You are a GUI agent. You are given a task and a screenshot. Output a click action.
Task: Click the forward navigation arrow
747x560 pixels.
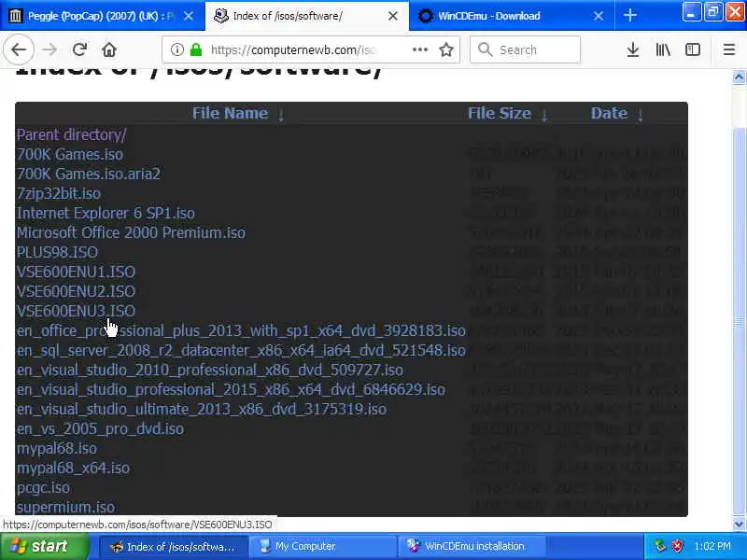click(49, 49)
